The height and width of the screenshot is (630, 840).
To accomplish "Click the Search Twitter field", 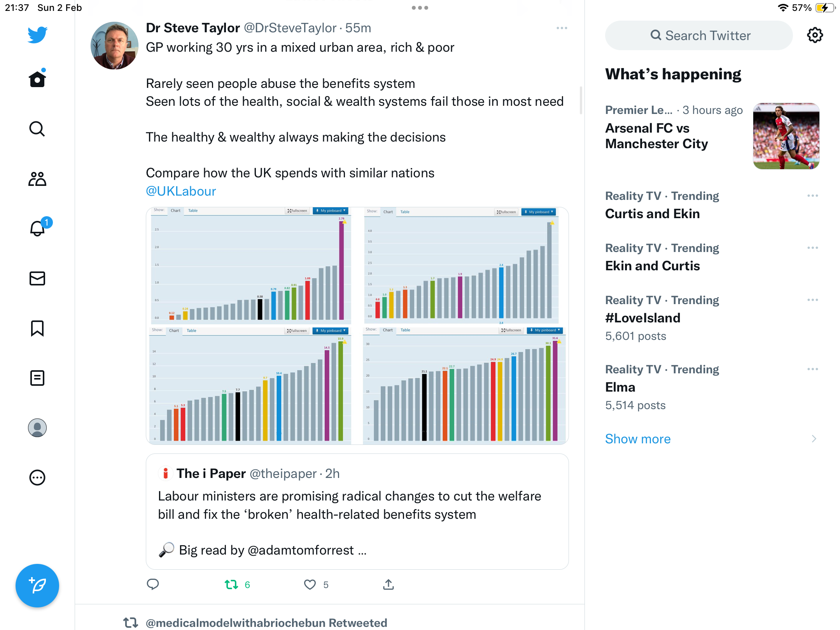I will tap(699, 35).
